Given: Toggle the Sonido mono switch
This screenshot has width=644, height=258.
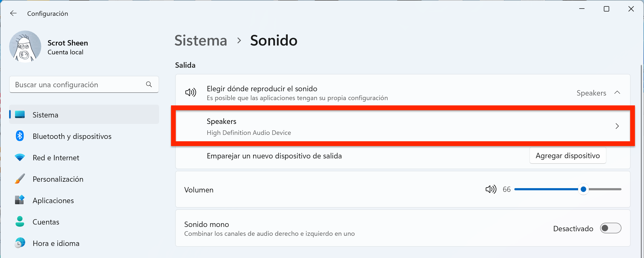Looking at the screenshot, I should (x=611, y=228).
